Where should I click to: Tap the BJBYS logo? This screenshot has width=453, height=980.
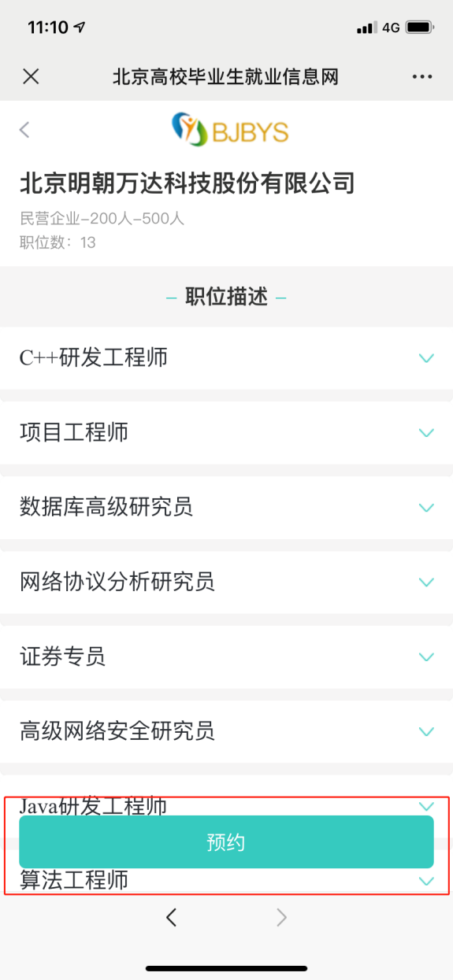[x=230, y=130]
